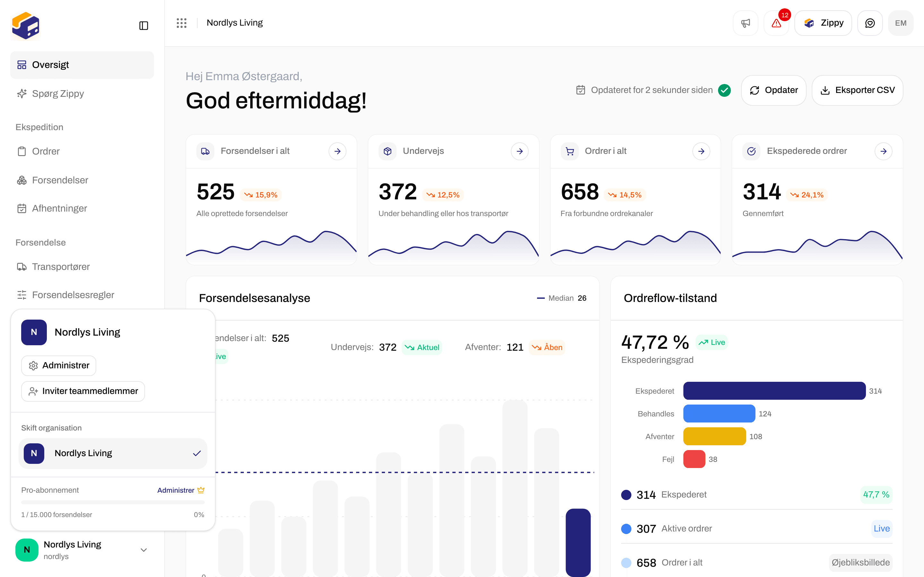Click Administrer link beside Pro-abonnement

point(176,490)
